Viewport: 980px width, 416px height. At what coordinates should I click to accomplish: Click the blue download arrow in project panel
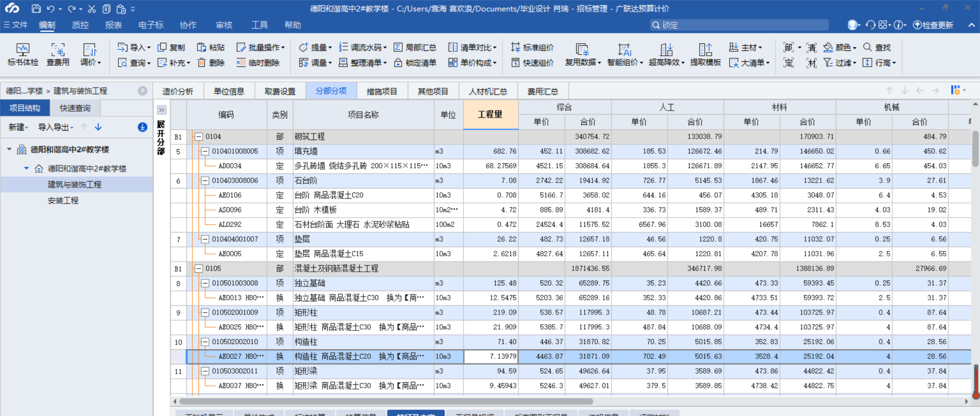(x=142, y=127)
